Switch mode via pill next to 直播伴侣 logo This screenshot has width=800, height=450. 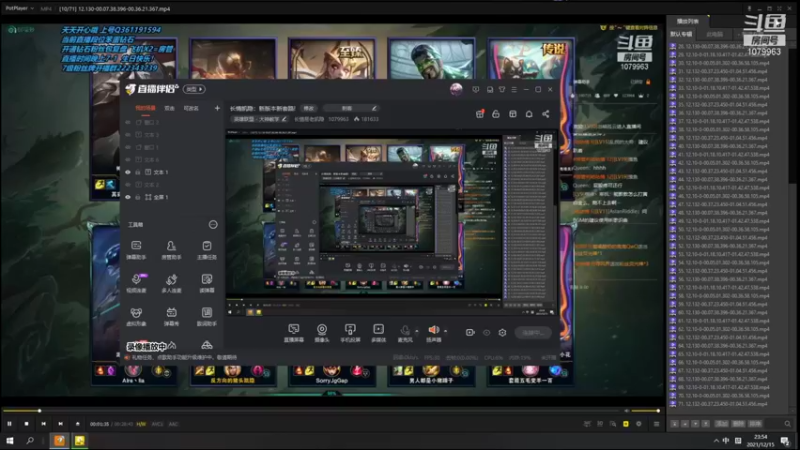click(x=194, y=89)
